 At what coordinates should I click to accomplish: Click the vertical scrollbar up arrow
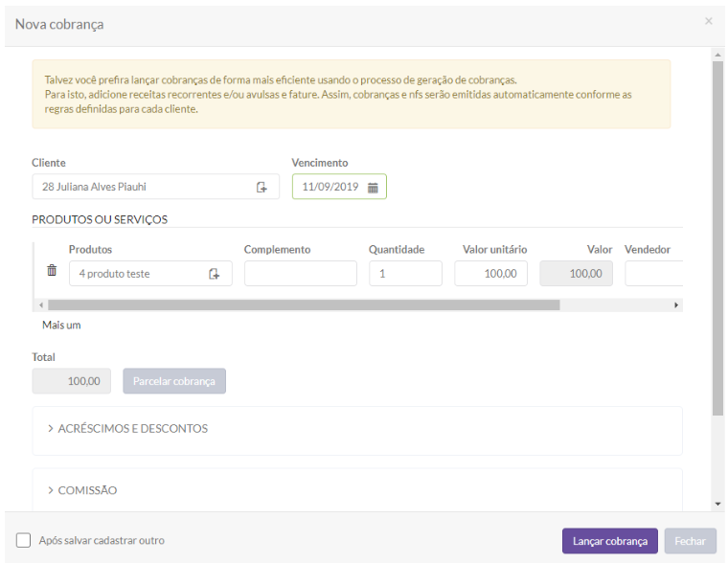tap(717, 55)
